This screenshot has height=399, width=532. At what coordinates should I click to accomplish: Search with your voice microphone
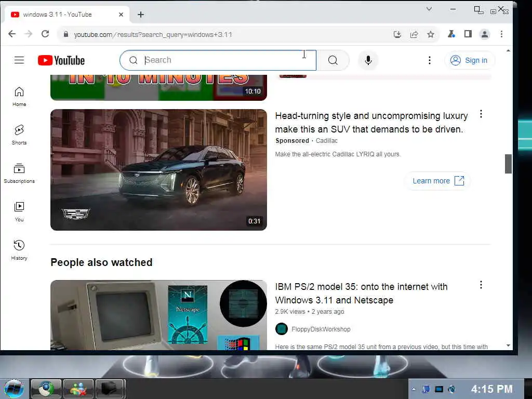pos(368,60)
